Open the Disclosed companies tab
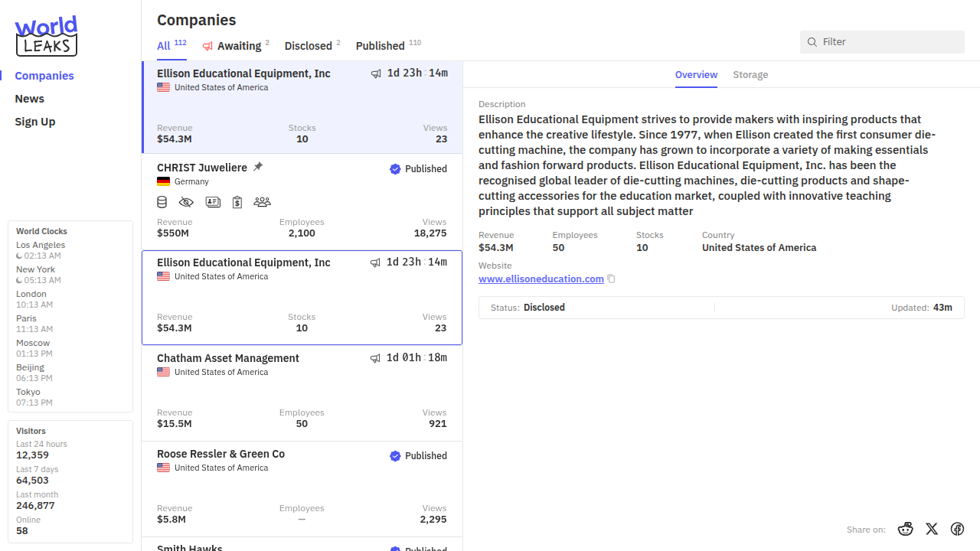 [308, 46]
